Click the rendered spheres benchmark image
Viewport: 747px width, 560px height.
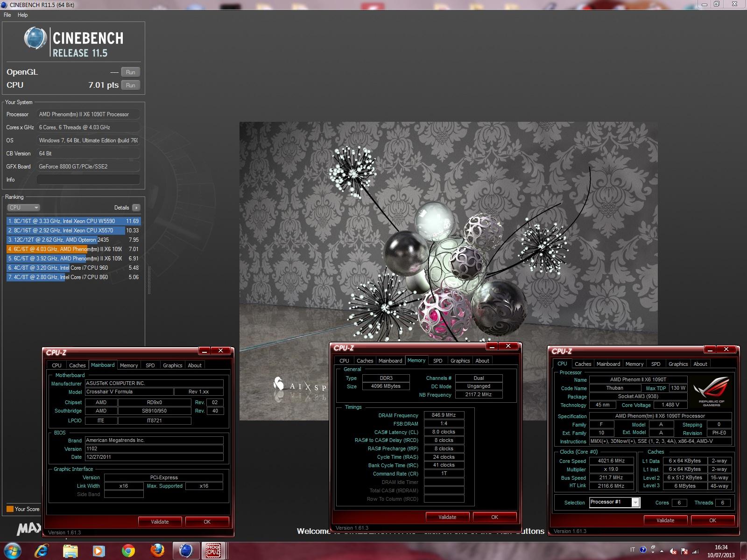coord(449,271)
